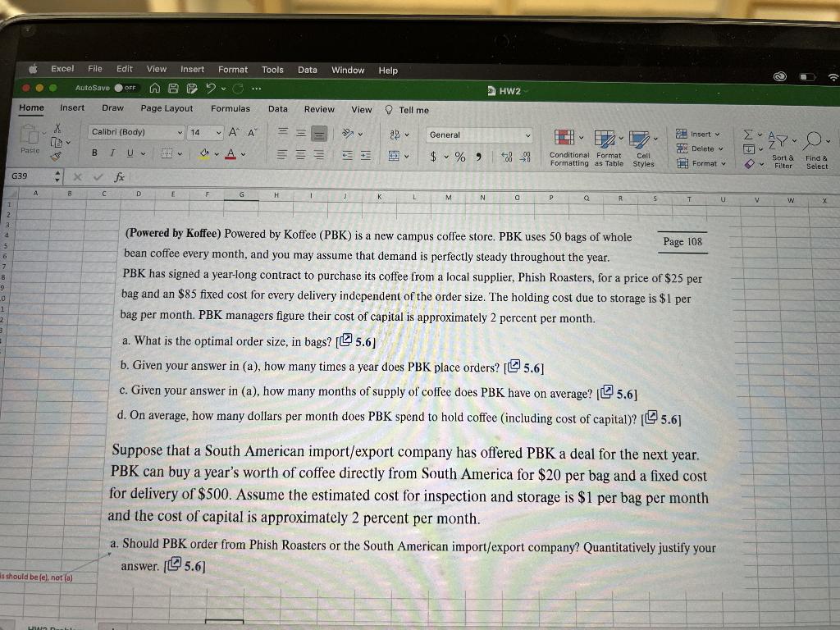Click the fx Insert Function icon

(119, 177)
